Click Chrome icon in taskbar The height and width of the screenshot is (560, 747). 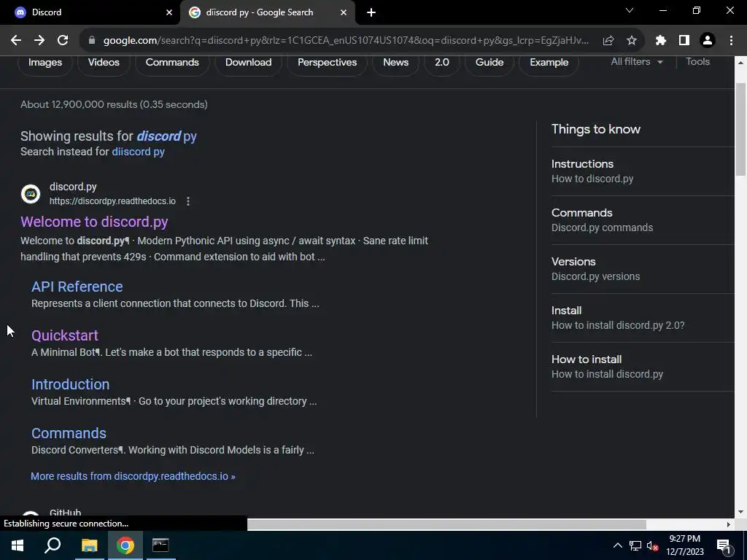point(125,545)
